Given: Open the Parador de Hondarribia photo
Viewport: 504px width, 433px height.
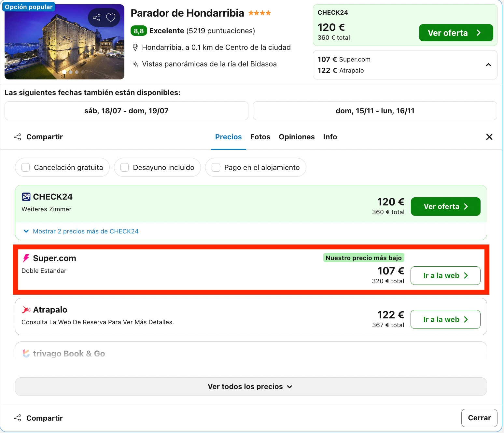Looking at the screenshot, I should [x=64, y=42].
